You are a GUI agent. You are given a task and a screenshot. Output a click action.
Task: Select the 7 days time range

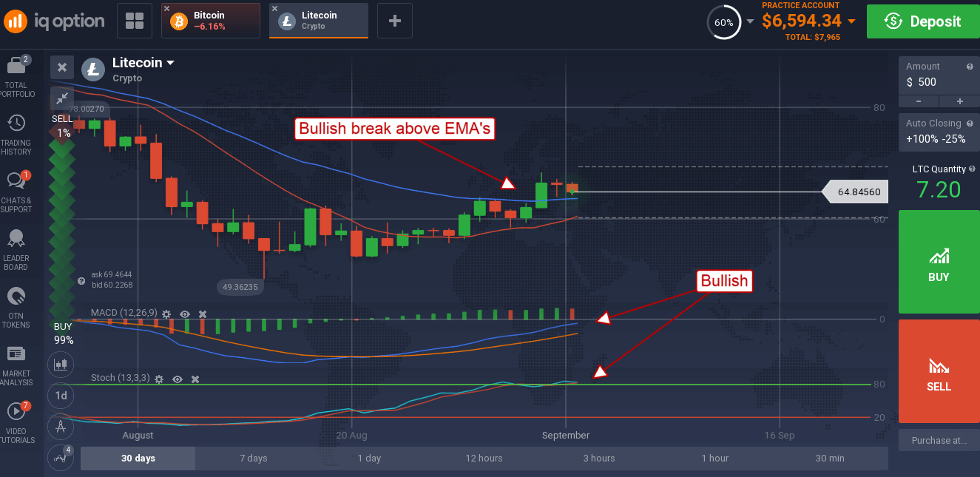coord(254,458)
